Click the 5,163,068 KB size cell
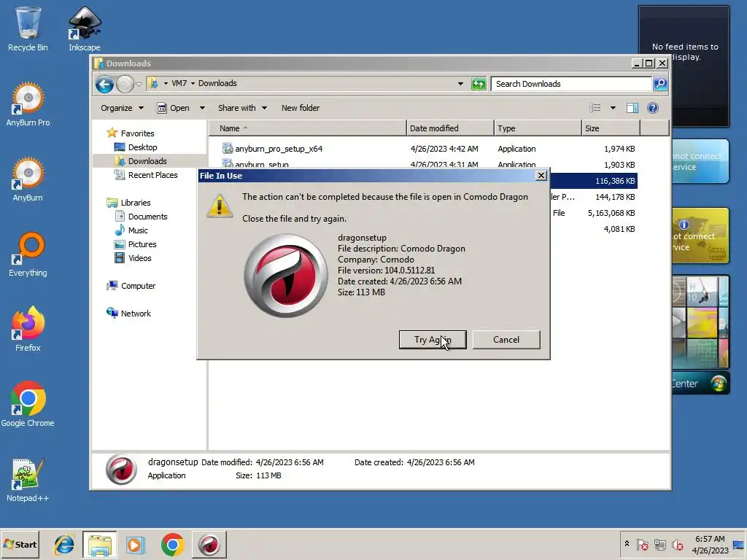747x560 pixels. point(611,213)
